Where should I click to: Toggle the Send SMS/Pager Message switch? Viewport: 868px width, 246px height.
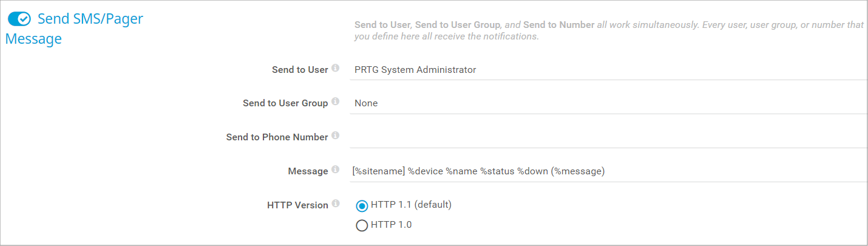click(19, 19)
